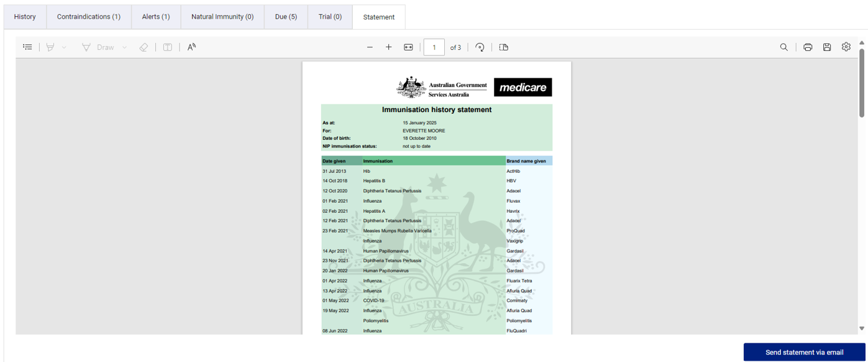Click 'of 3' page count label

point(455,47)
